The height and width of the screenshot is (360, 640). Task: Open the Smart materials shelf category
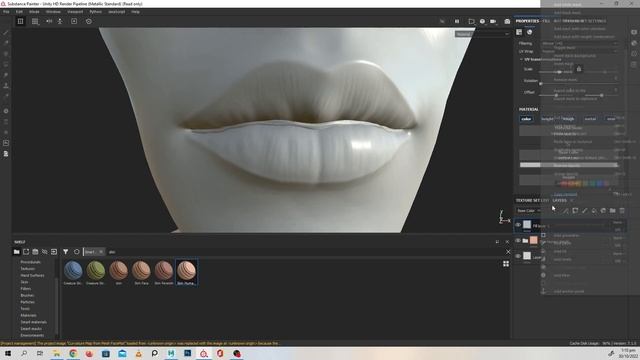click(x=33, y=322)
